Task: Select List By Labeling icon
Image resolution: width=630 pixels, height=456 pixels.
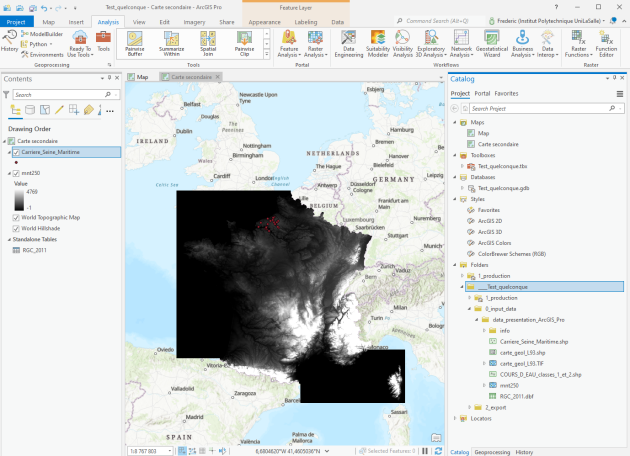Action: pos(89,110)
